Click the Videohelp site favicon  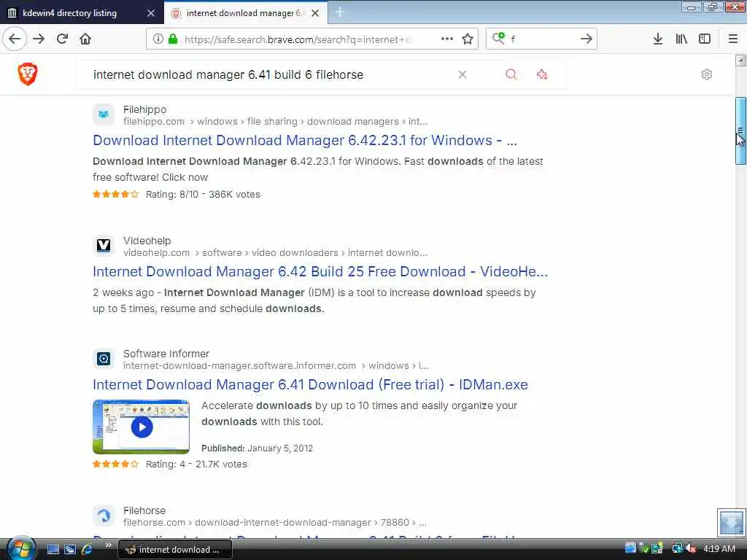[x=104, y=246]
